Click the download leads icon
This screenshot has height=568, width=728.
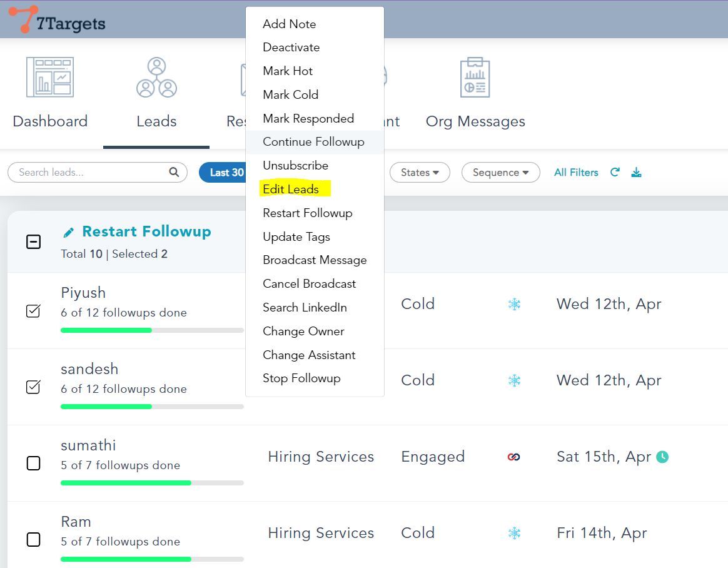tap(636, 173)
